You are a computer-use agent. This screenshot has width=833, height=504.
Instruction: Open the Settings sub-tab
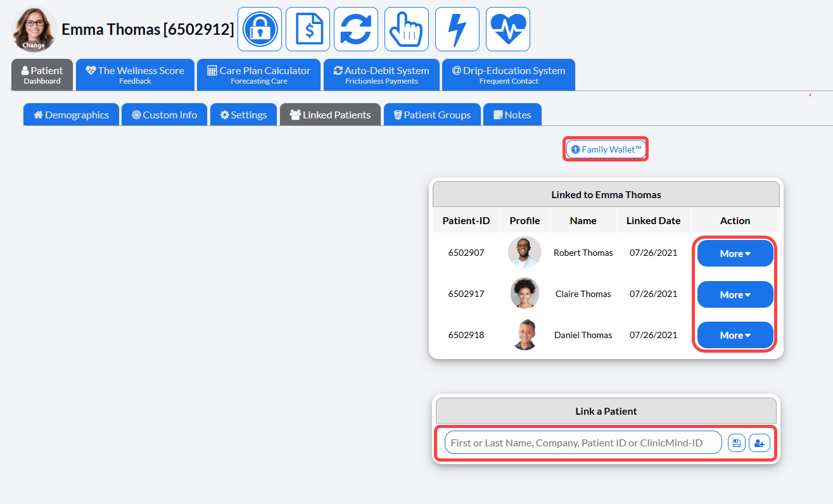(x=244, y=115)
